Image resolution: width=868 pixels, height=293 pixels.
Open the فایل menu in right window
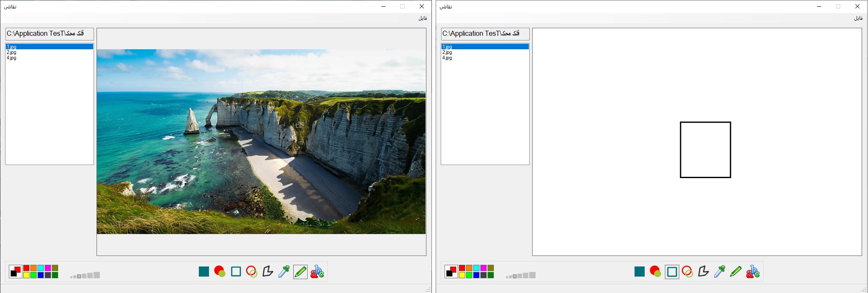click(858, 18)
